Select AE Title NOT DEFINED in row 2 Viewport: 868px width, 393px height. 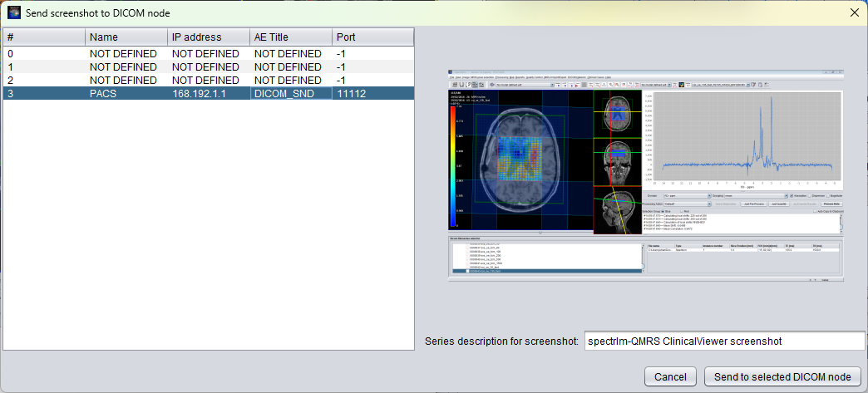tap(291, 81)
